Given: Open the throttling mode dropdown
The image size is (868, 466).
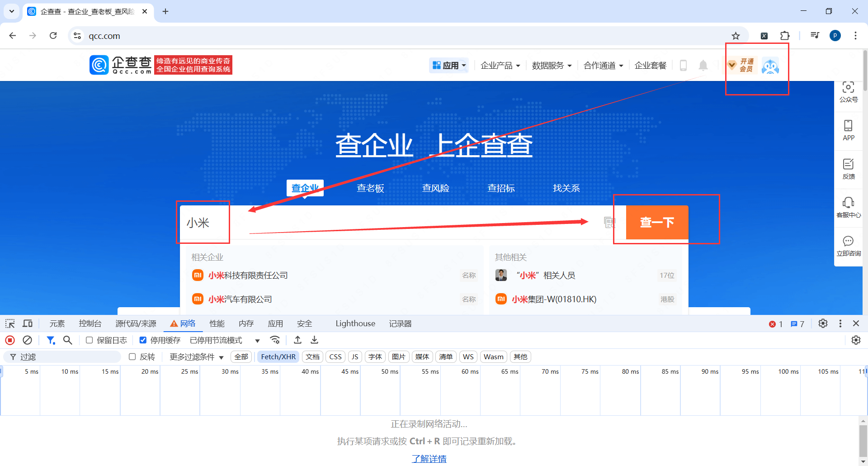Looking at the screenshot, I should coord(225,340).
